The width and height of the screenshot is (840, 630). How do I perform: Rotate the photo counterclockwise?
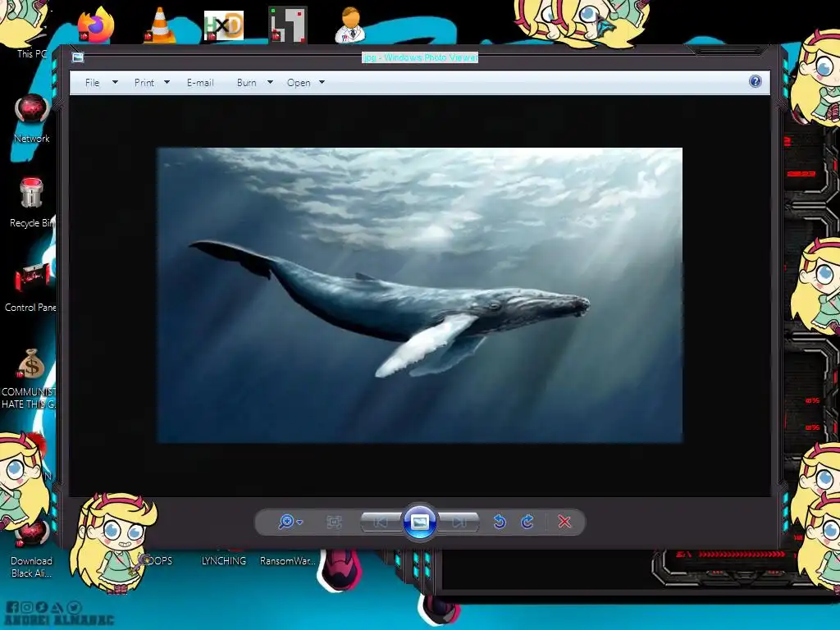(x=500, y=522)
